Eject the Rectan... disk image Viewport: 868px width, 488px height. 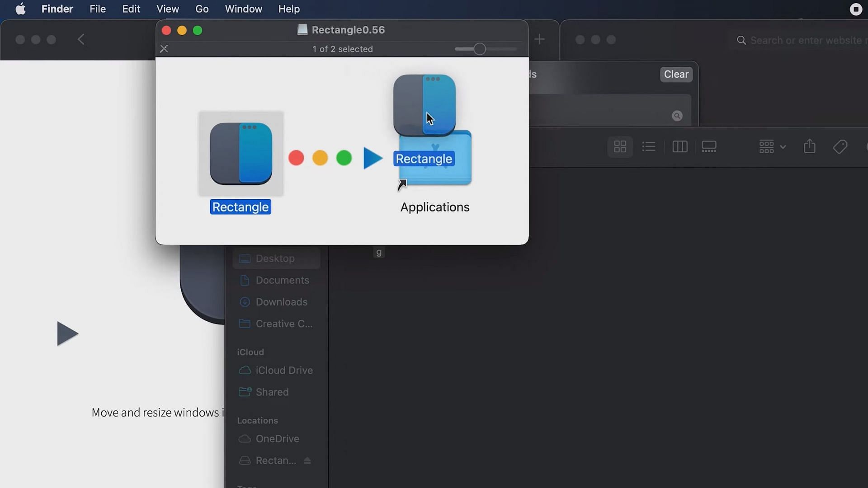click(307, 460)
